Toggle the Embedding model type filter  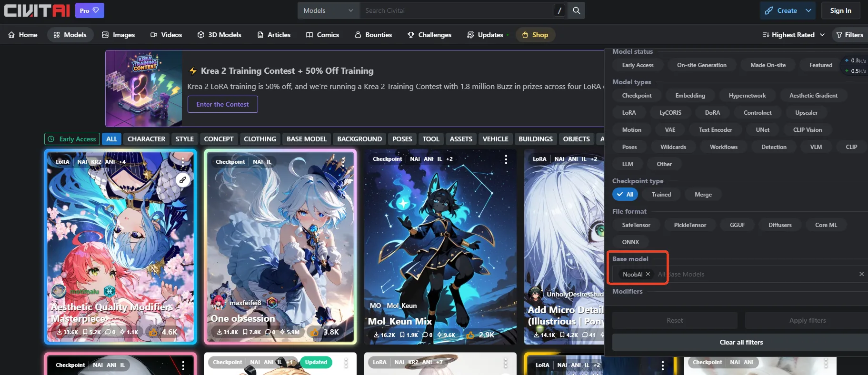point(690,96)
